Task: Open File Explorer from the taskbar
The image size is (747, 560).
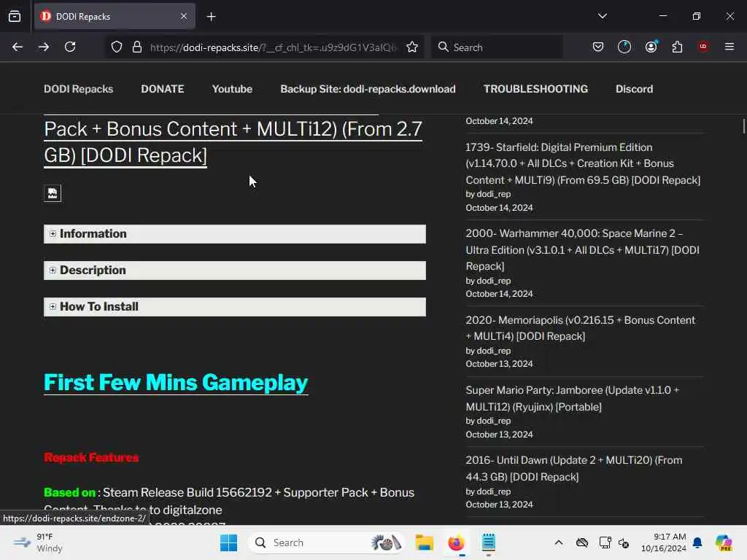Action: coord(424,542)
